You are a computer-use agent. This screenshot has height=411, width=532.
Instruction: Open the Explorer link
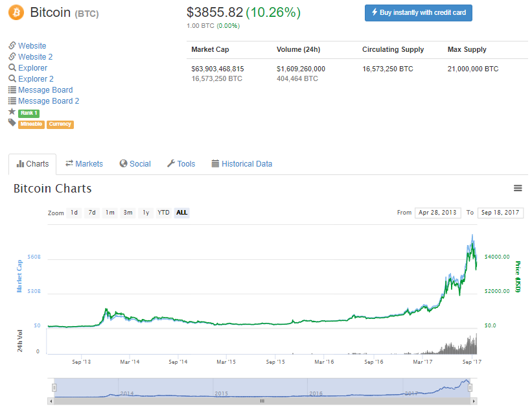(x=32, y=68)
